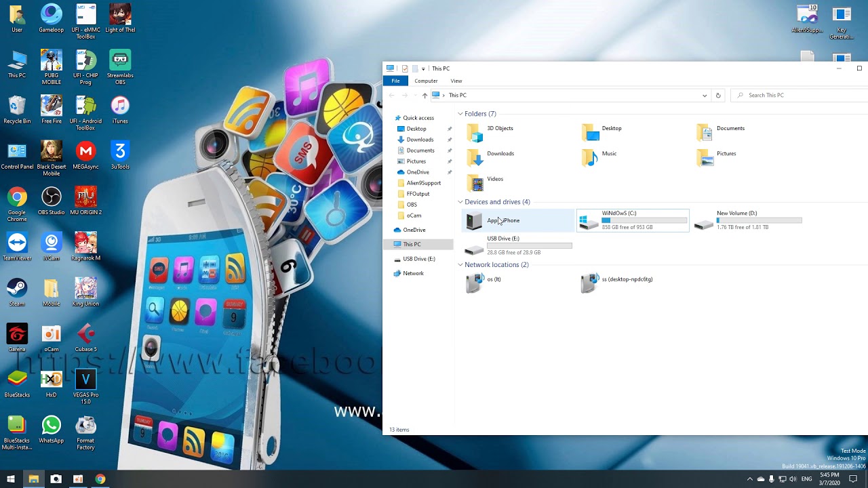Open Chrome from the taskbar
This screenshot has height=488, width=868.
click(x=100, y=479)
